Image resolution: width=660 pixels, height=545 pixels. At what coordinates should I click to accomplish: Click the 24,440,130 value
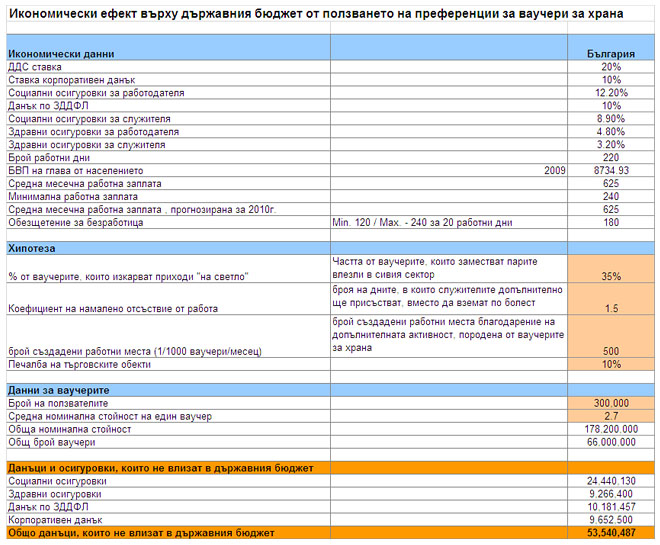pyautogui.click(x=611, y=481)
